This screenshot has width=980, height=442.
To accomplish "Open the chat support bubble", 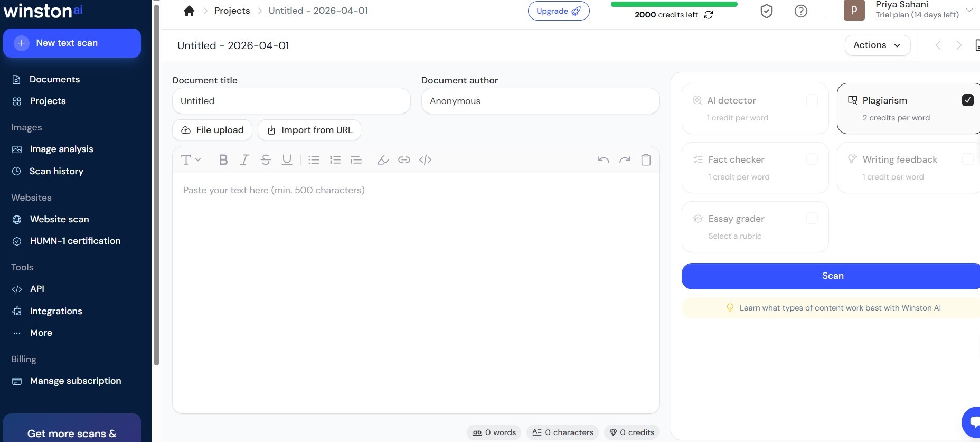I will [x=971, y=422].
